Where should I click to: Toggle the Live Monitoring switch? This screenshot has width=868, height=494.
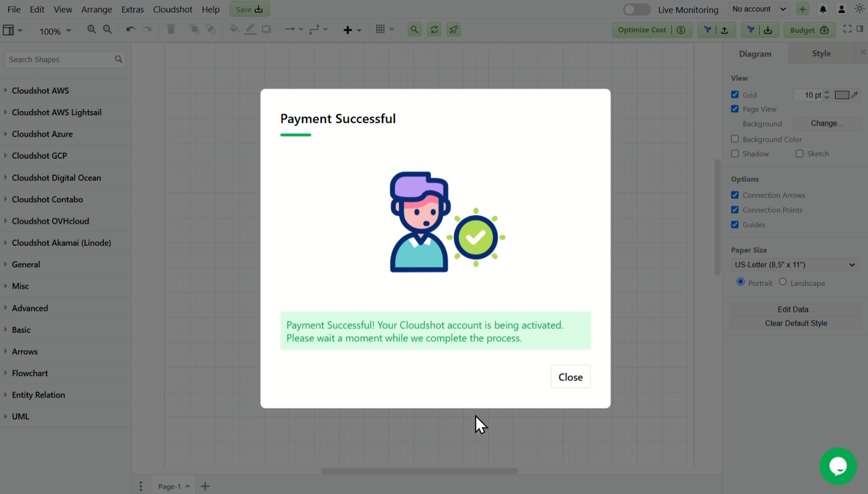pyautogui.click(x=637, y=9)
